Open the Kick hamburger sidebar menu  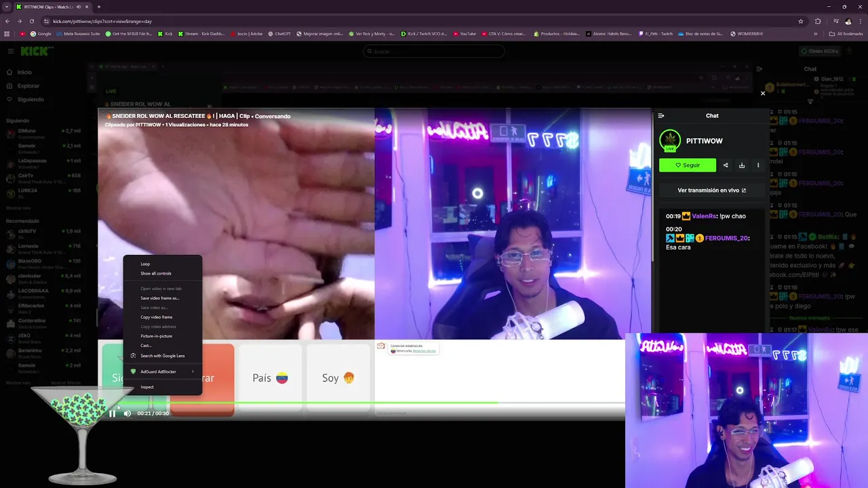point(11,52)
